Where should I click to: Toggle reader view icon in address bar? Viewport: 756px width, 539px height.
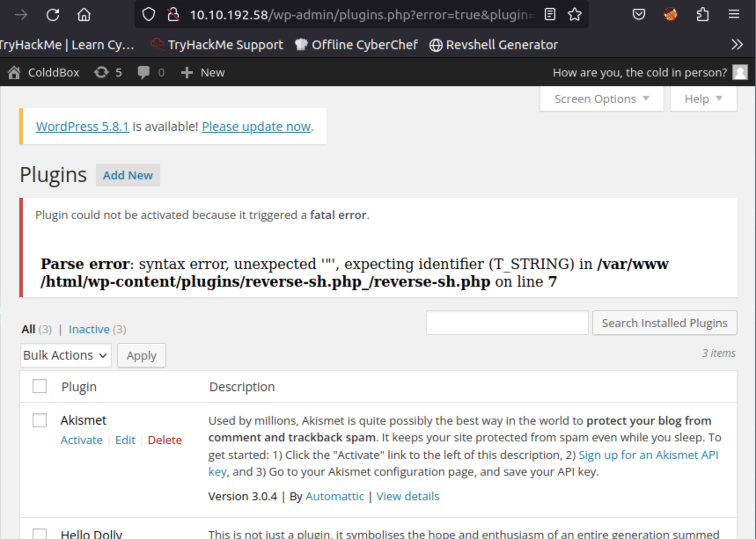[x=550, y=15]
